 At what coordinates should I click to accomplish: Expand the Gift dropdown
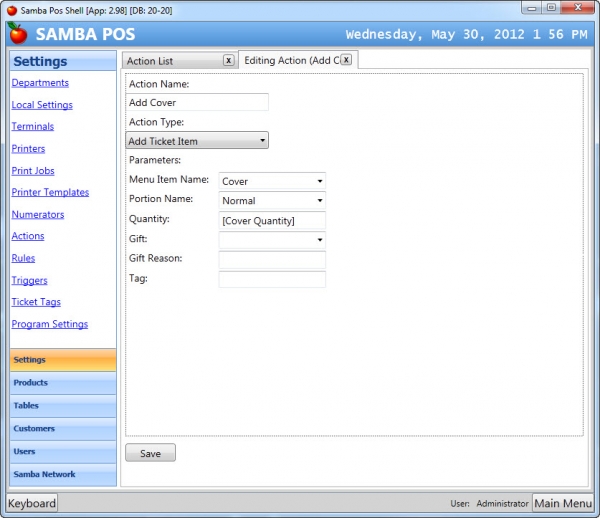(272, 240)
